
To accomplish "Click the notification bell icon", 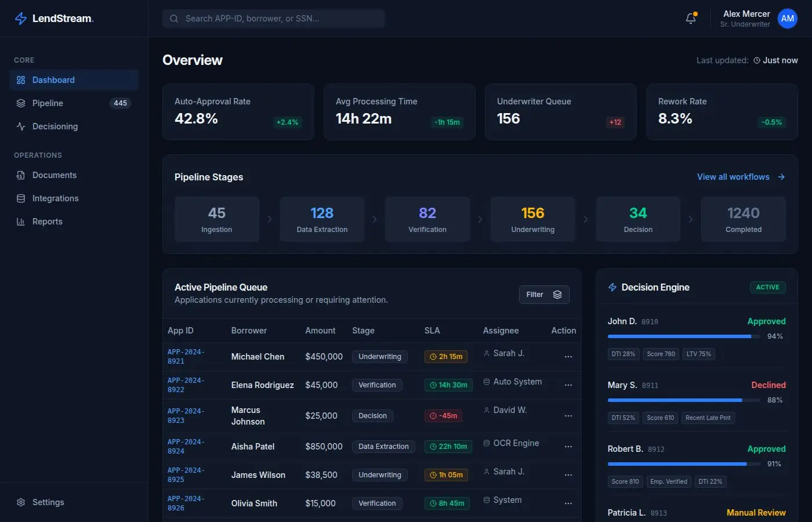I will pyautogui.click(x=690, y=19).
